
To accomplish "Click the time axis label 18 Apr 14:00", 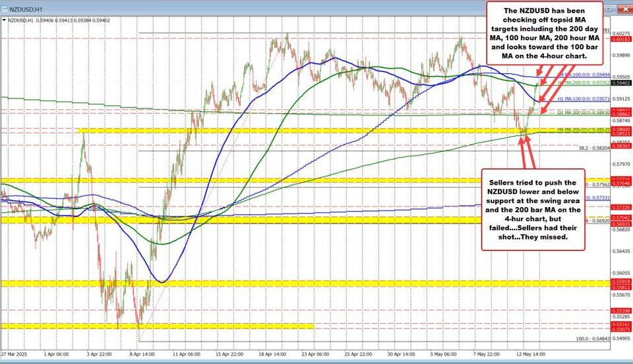I will (272, 354).
